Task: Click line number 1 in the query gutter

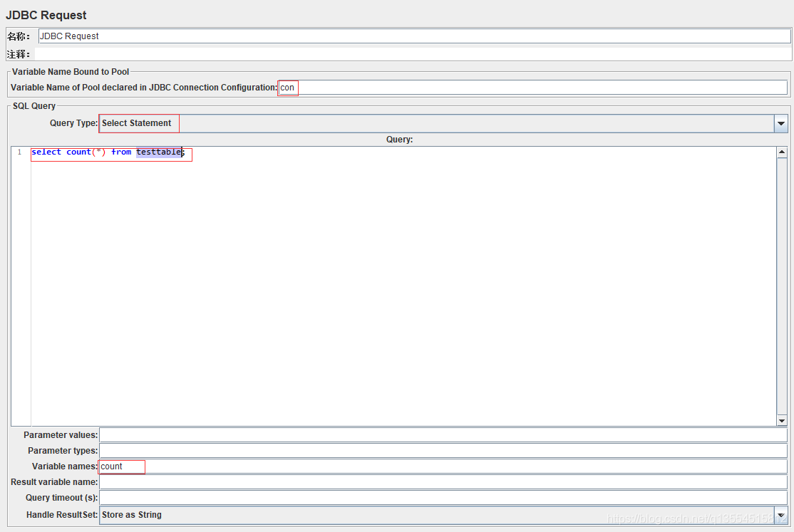Action: pyautogui.click(x=20, y=152)
